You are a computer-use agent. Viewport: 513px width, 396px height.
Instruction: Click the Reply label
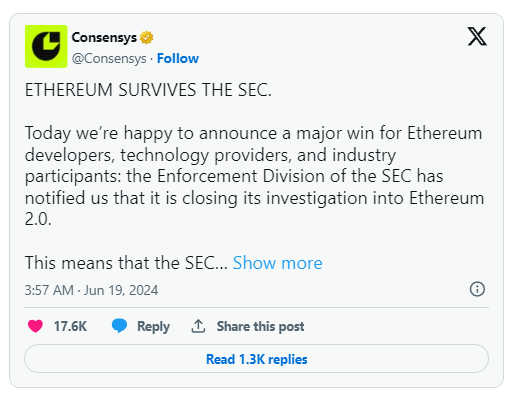[153, 326]
